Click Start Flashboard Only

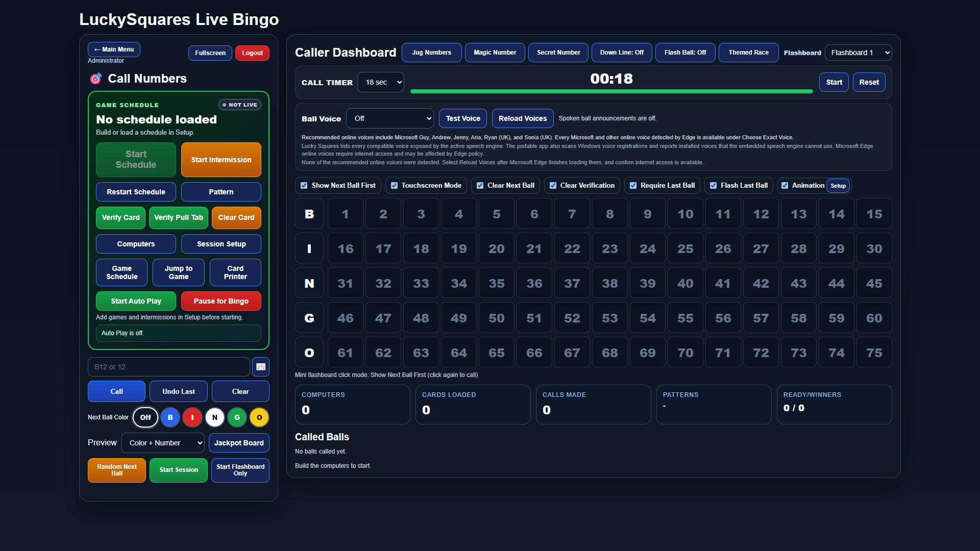240,470
